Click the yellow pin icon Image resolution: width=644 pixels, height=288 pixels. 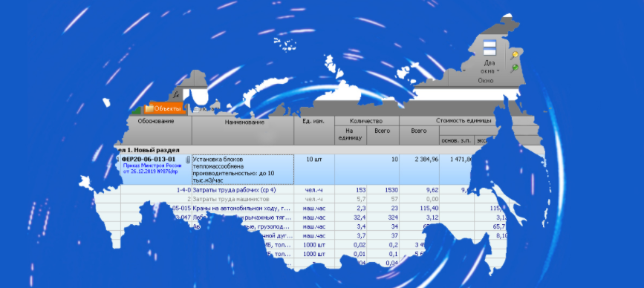point(514,56)
